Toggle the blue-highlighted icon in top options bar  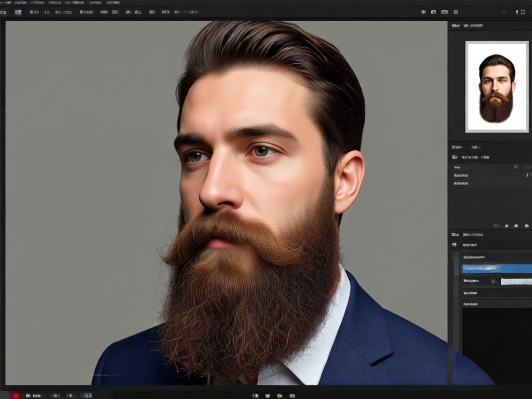[18, 12]
